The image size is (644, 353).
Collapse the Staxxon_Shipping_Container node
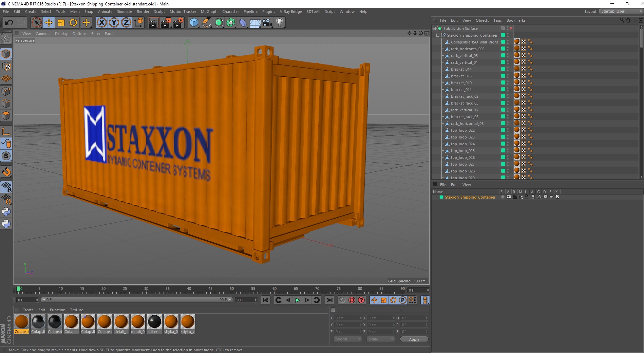coord(438,35)
